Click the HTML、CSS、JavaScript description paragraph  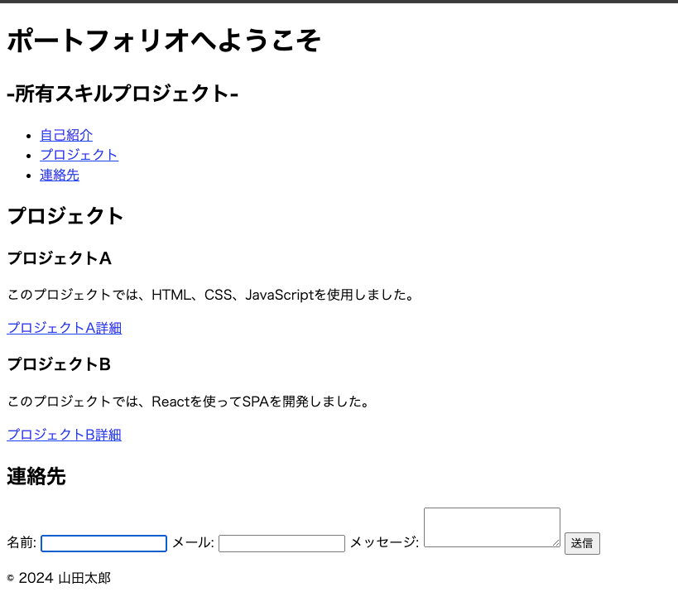tap(210, 295)
